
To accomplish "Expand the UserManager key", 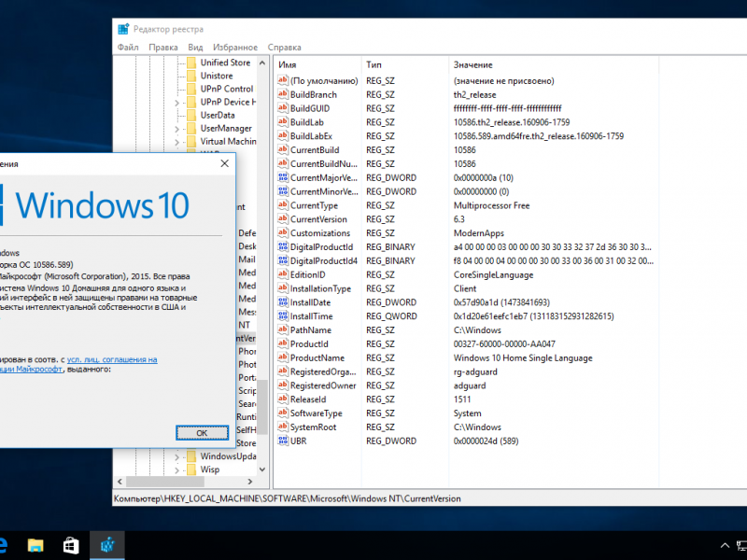I will (177, 129).
